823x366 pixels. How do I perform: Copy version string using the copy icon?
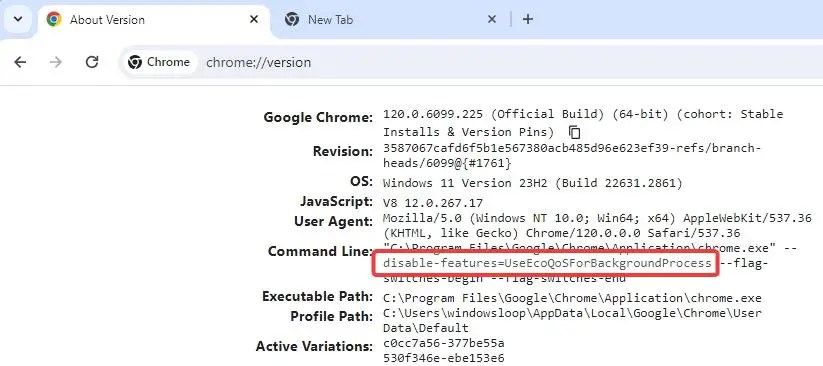575,132
